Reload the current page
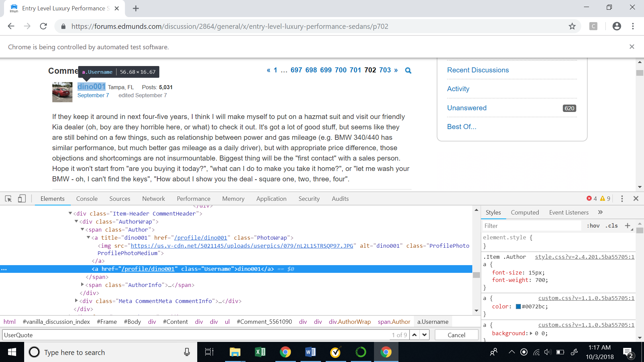This screenshot has height=362, width=644. click(43, 26)
